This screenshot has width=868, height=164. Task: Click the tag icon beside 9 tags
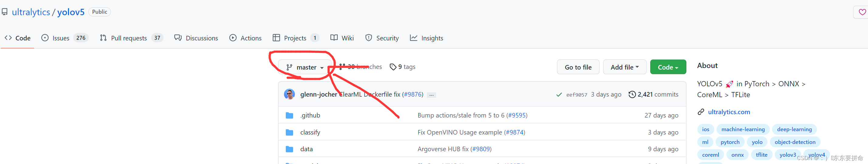[393, 67]
